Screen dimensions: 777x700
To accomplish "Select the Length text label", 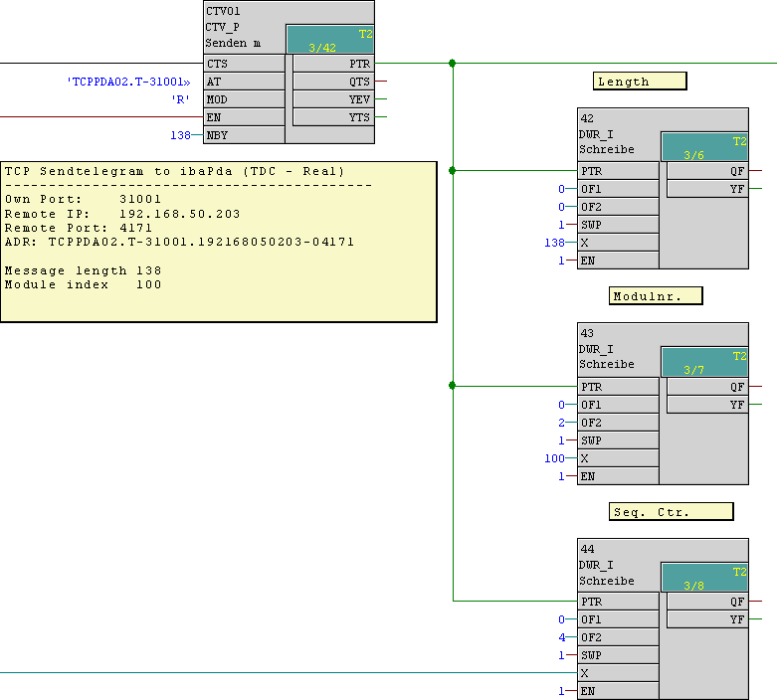I will tap(640, 82).
